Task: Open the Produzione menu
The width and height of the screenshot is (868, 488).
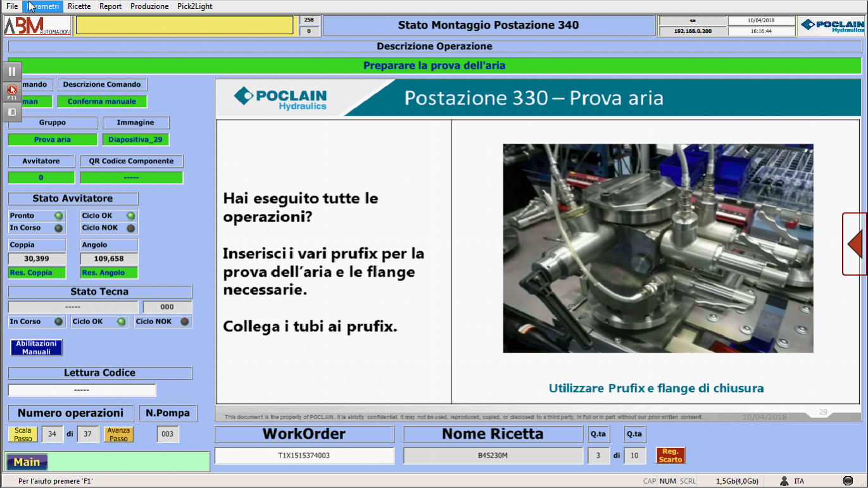Action: click(x=149, y=6)
